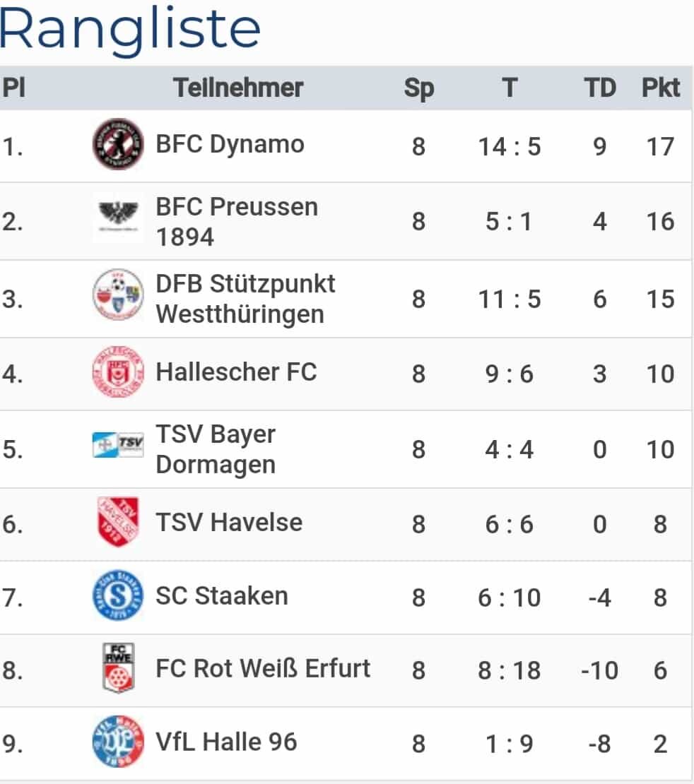Click the Rangliste heading
Viewport: 694px width, 784px height.
pyautogui.click(x=130, y=30)
